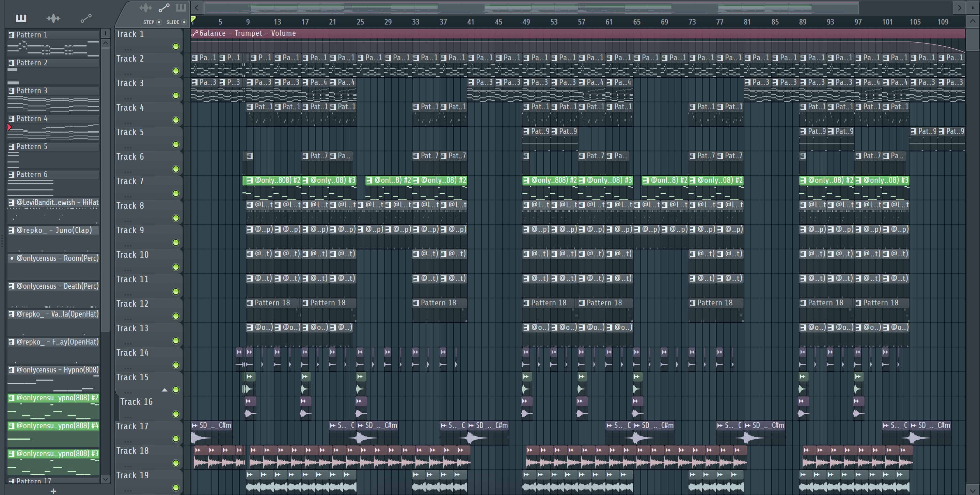Mute Track 14 with its green LED

[x=176, y=365]
